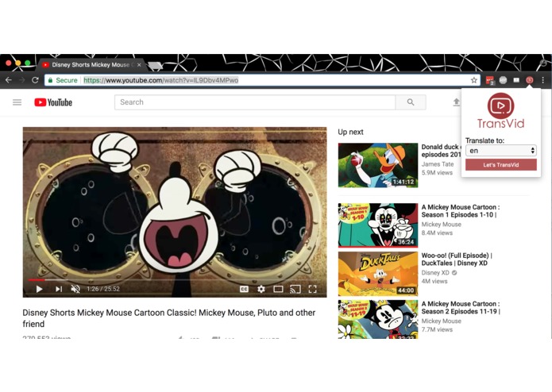This screenshot has width=552, height=392.
Task: Open Season 2 Episodes 11-19 thumbnail
Action: tap(378, 319)
